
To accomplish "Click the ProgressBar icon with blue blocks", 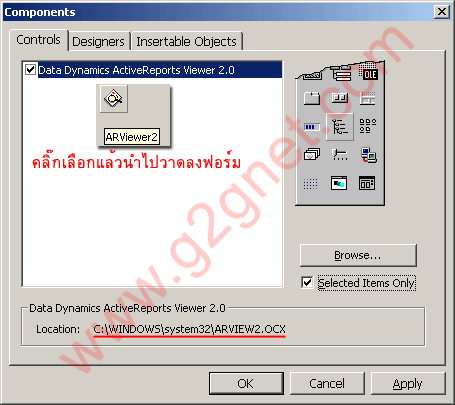I will [x=312, y=127].
